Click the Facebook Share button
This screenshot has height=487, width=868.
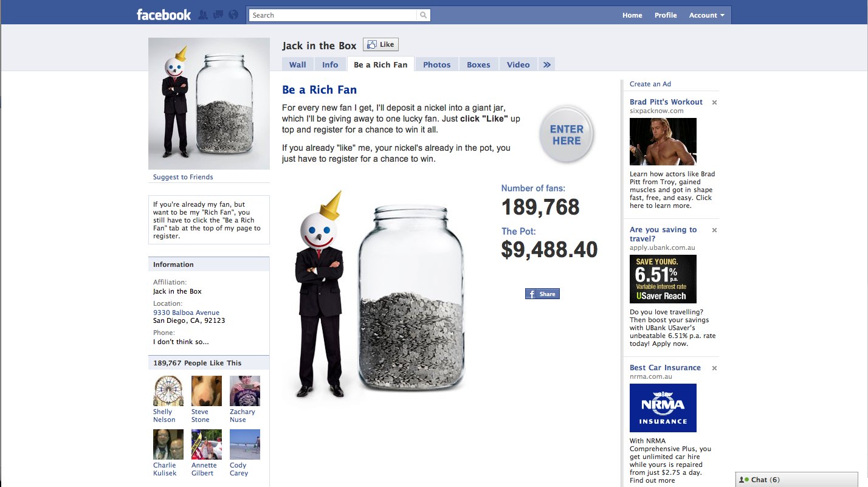point(542,294)
